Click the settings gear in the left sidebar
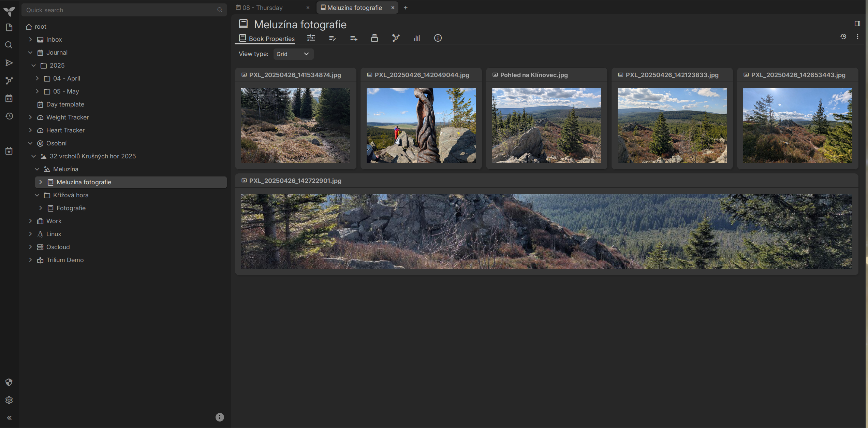868x428 pixels. (x=9, y=400)
